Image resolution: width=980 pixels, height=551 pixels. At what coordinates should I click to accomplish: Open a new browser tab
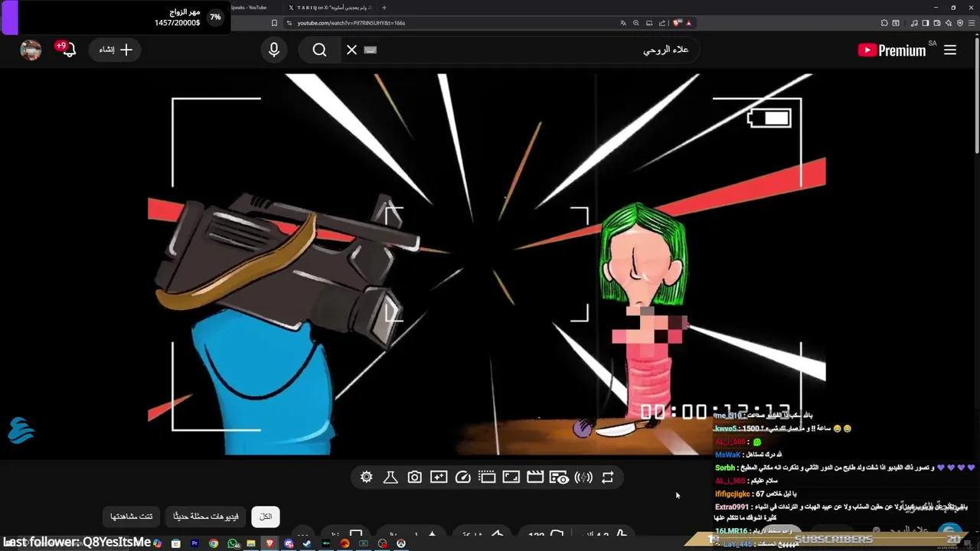tap(384, 8)
